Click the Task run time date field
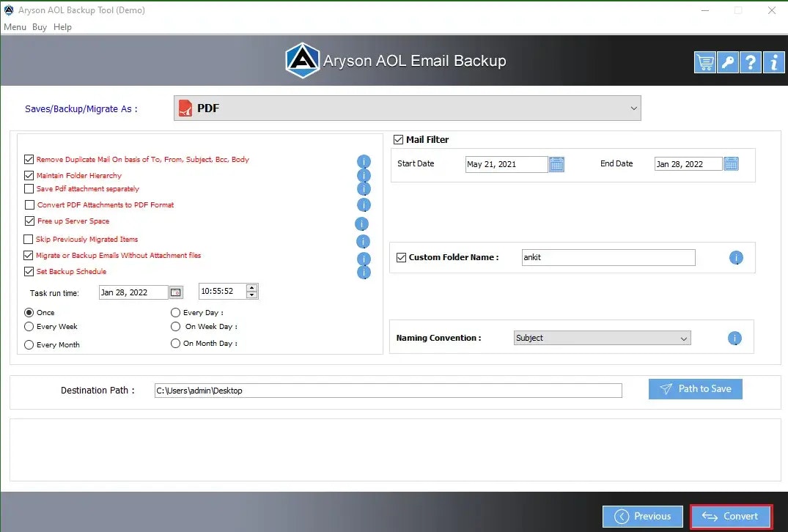This screenshot has width=788, height=532. [x=133, y=292]
